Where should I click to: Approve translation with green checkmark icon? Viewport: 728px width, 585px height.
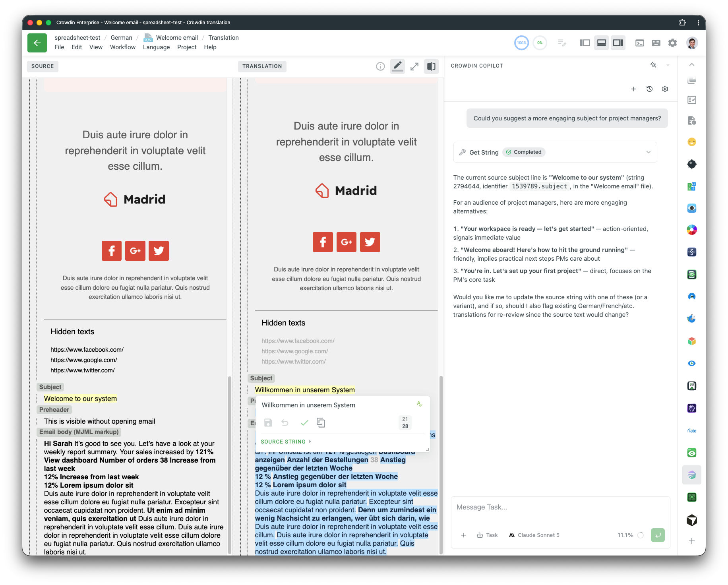(304, 422)
